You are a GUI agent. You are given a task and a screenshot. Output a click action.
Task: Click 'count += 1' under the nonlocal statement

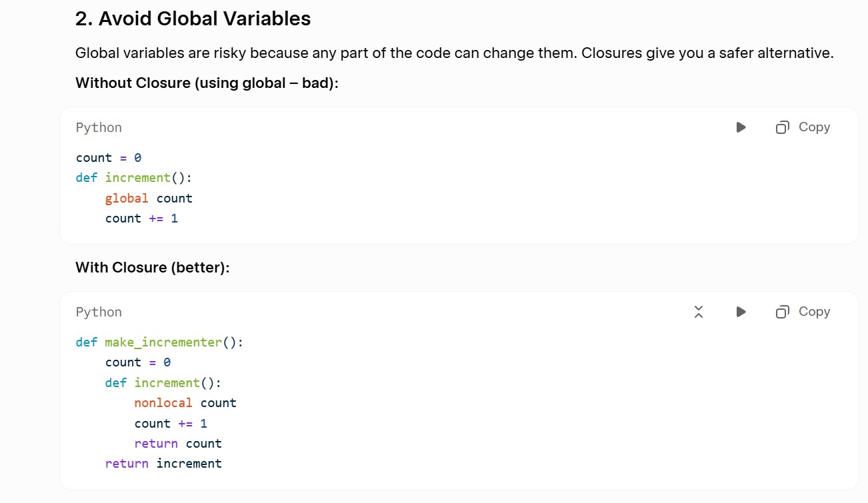click(171, 424)
